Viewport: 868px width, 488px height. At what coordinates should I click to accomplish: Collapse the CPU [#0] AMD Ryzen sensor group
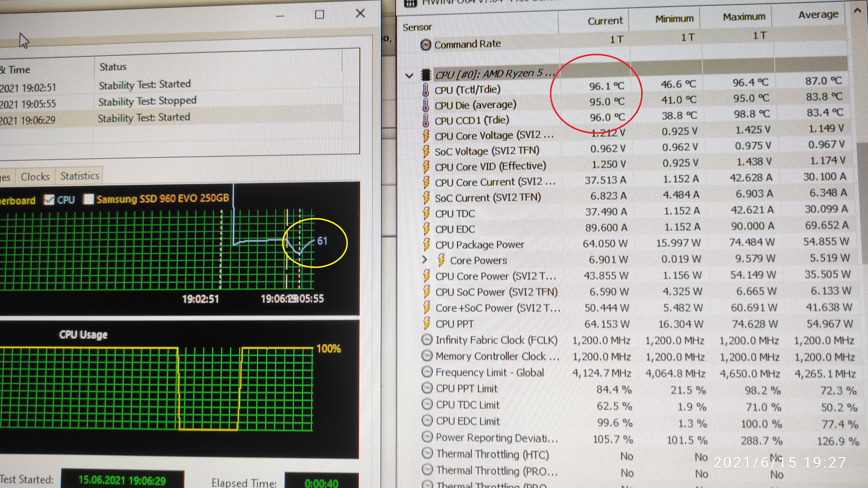(409, 75)
